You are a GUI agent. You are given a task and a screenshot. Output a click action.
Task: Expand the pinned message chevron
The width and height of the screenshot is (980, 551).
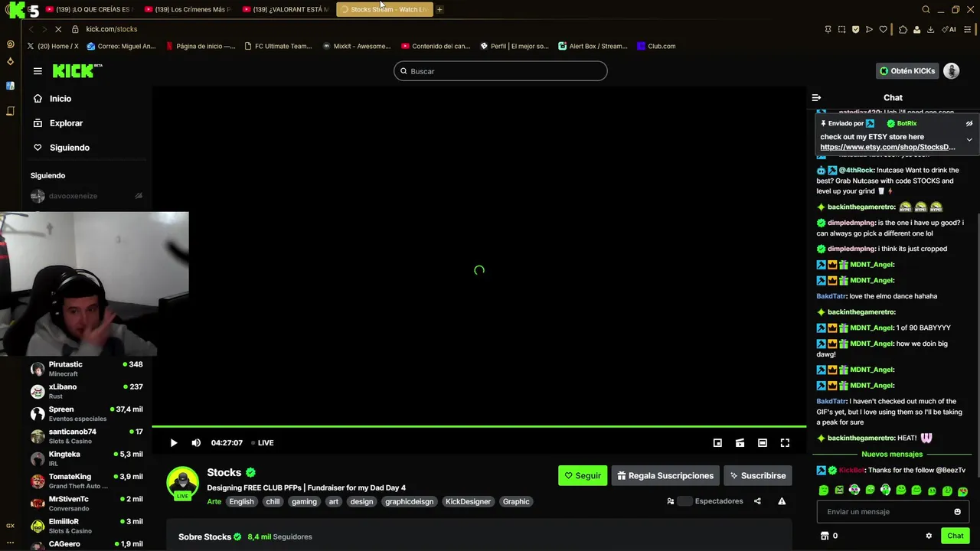click(x=969, y=140)
